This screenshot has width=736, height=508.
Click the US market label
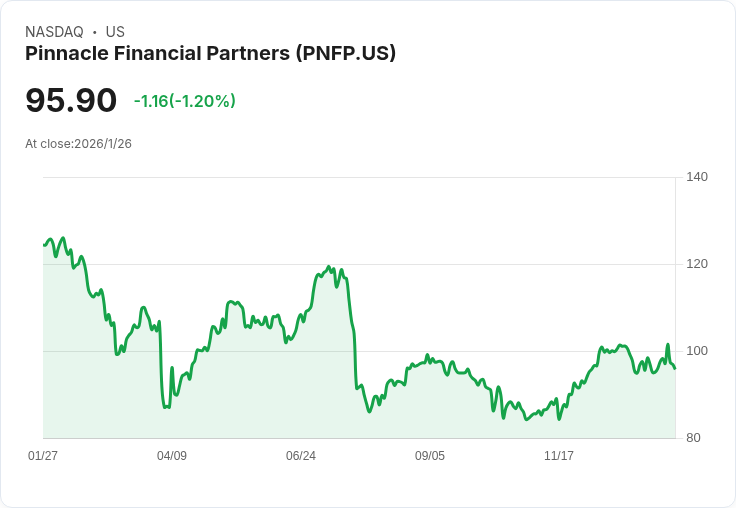[115, 32]
